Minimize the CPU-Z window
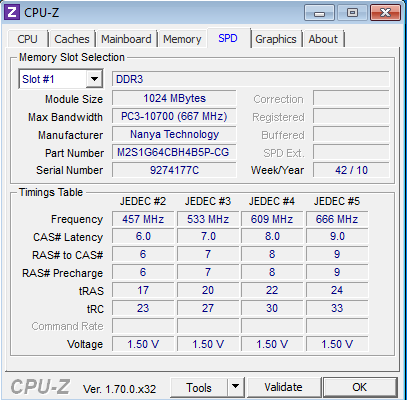Screen dimensions: 407x400 (x=319, y=13)
